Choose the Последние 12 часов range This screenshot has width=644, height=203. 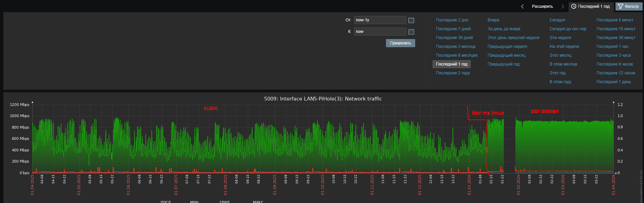(x=615, y=73)
